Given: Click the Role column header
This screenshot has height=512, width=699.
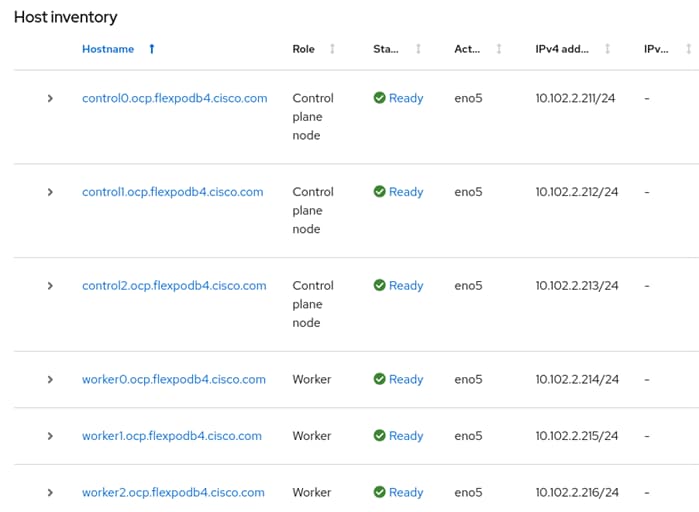Looking at the screenshot, I should click(x=304, y=49).
